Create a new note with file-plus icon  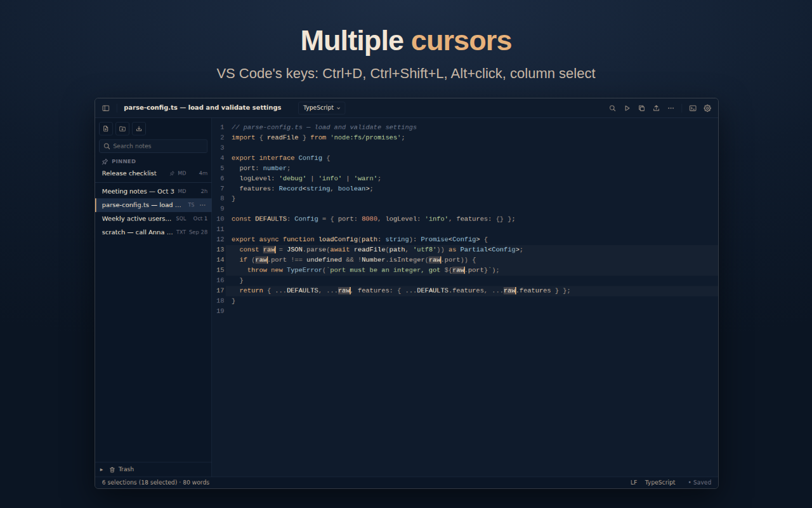click(106, 129)
